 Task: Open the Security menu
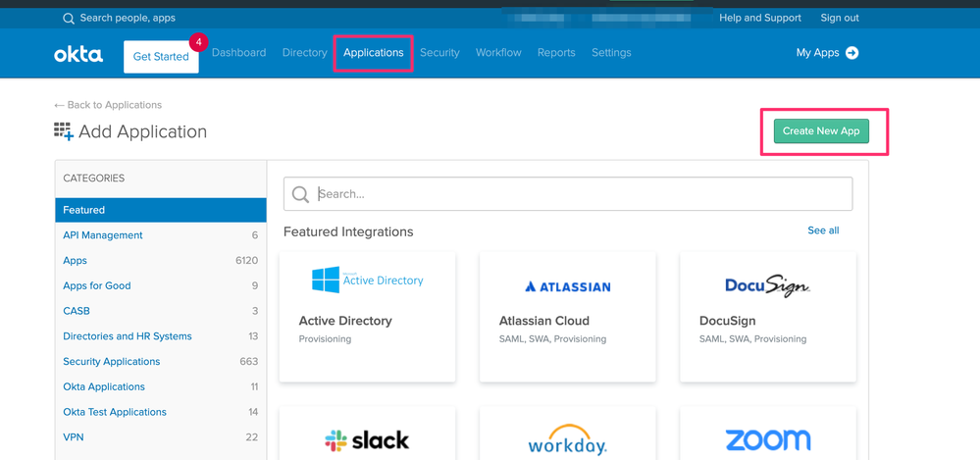pyautogui.click(x=439, y=53)
